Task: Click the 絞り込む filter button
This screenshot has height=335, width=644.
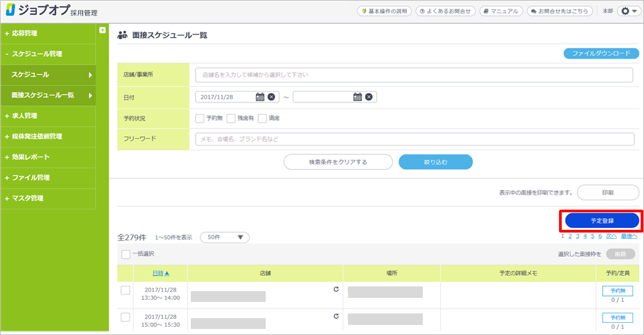Action: tap(435, 162)
